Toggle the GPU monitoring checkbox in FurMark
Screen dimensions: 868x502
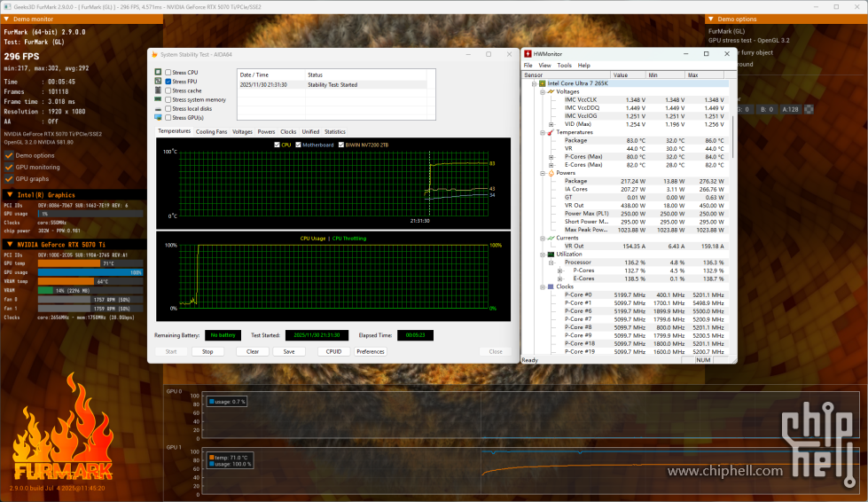coord(9,167)
